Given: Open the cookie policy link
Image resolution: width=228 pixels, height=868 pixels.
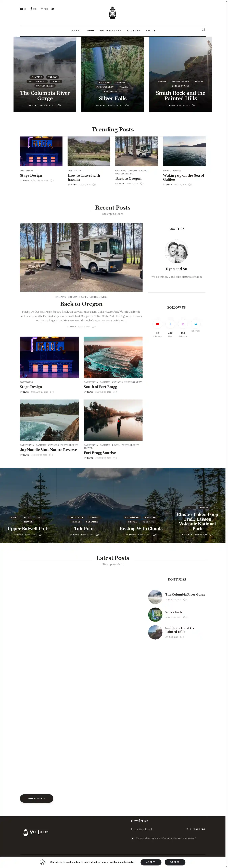Looking at the screenshot, I should [128, 862].
